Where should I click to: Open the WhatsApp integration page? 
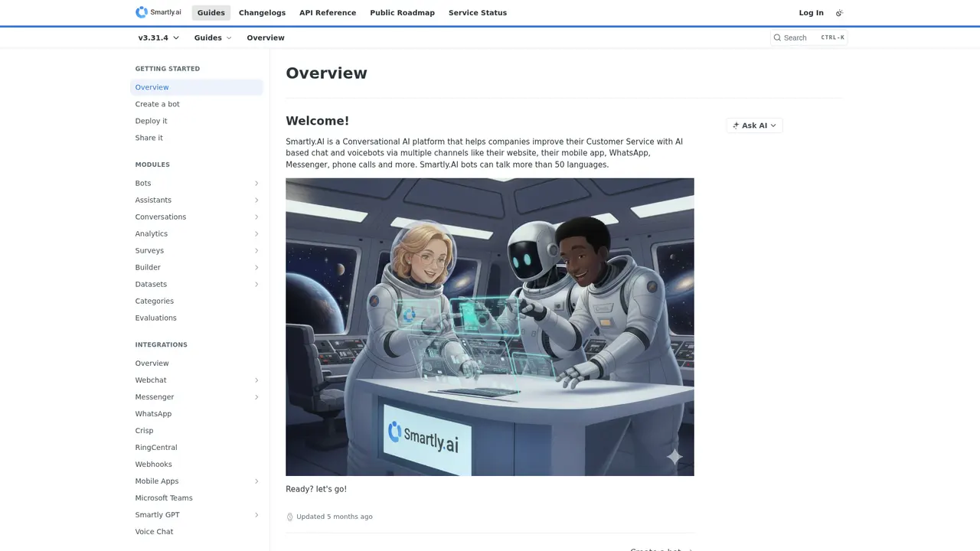pyautogui.click(x=197, y=414)
